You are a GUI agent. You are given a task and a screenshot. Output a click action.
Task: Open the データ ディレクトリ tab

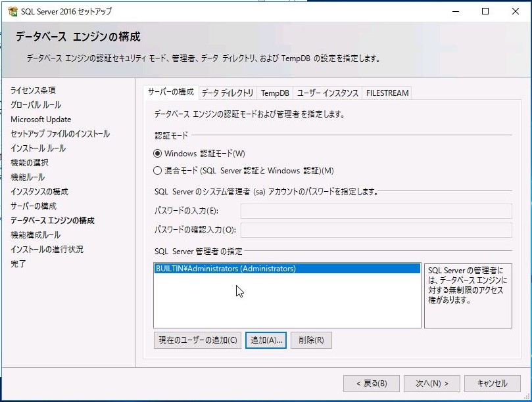click(x=228, y=93)
